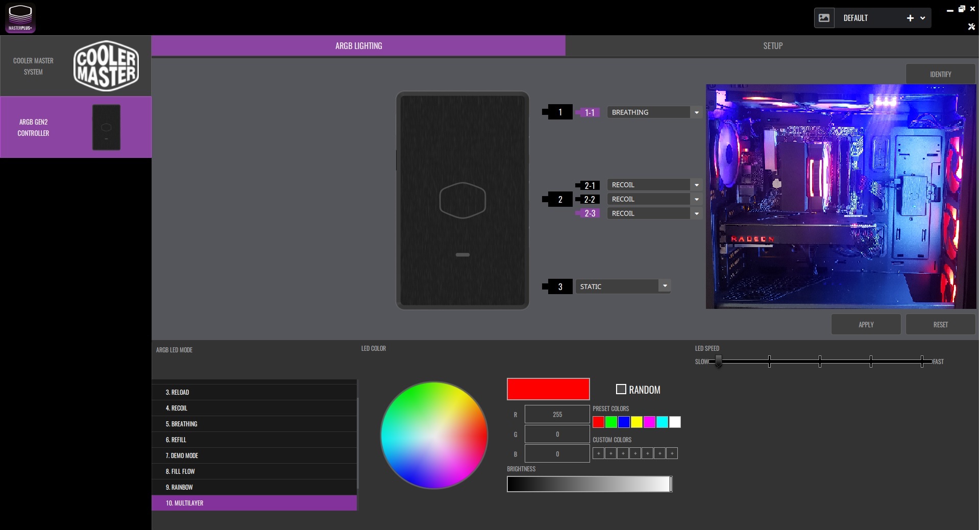
Task: Expand the STATIC dropdown for port 3
Action: point(665,286)
